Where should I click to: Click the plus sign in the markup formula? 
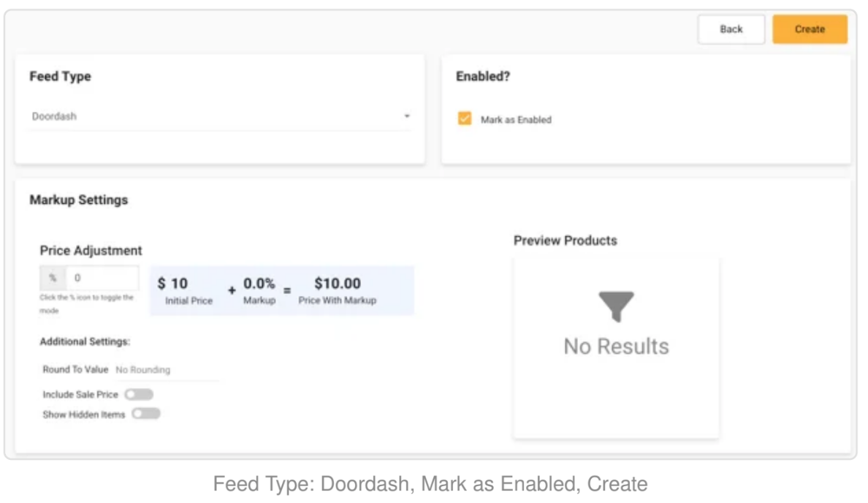(x=232, y=290)
